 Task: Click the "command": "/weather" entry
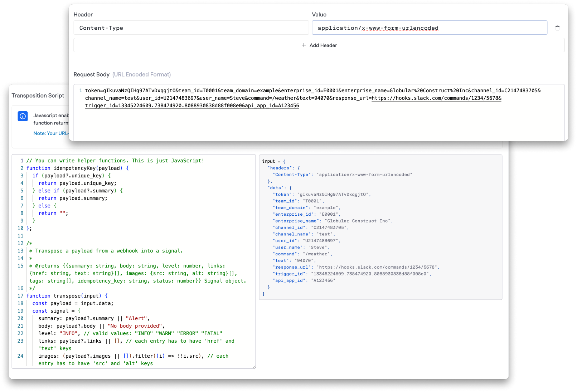(x=302, y=254)
